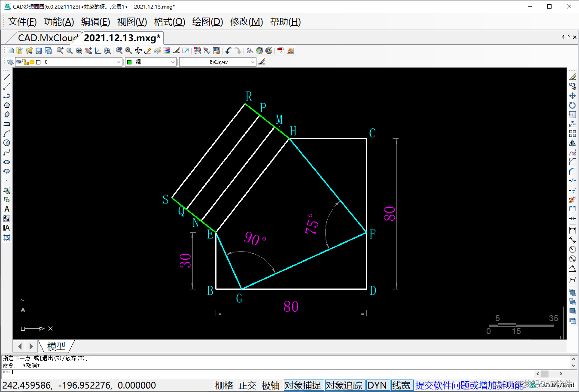
Task: Toggle the 正交 ortho mode
Action: (x=247, y=385)
